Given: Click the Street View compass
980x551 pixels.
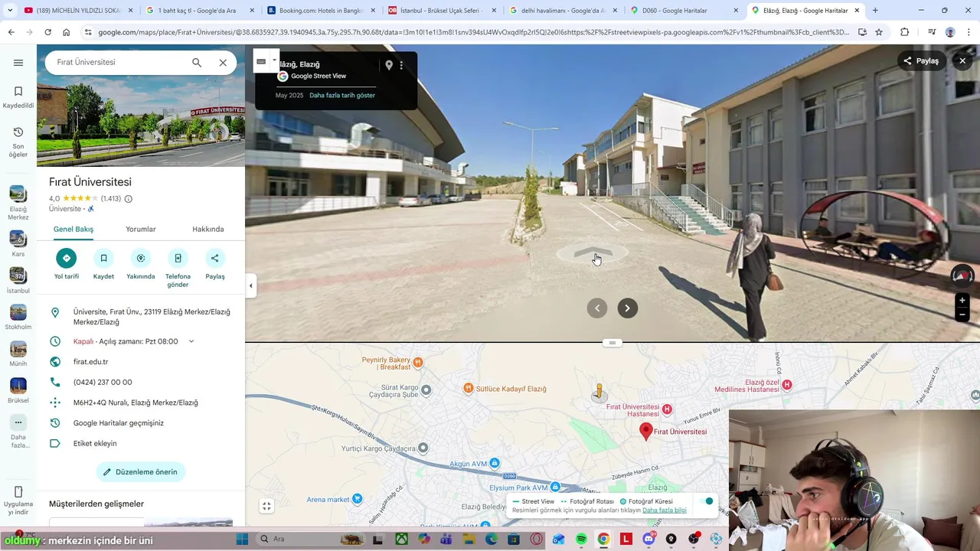Looking at the screenshot, I should coord(962,275).
